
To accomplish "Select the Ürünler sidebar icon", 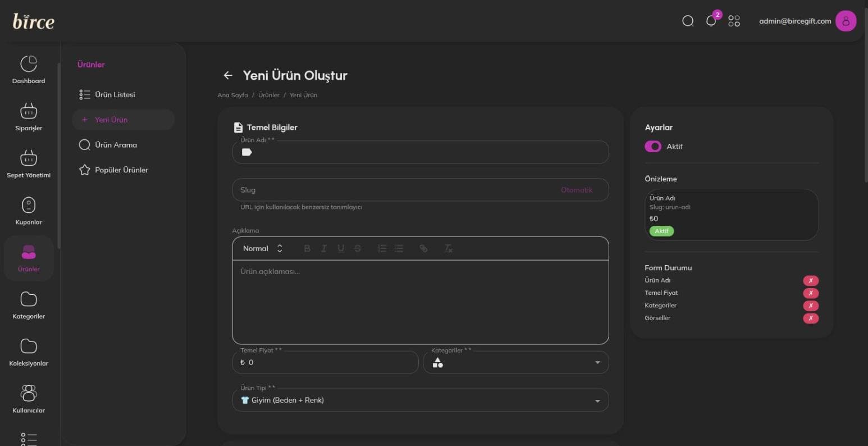I will [x=29, y=258].
